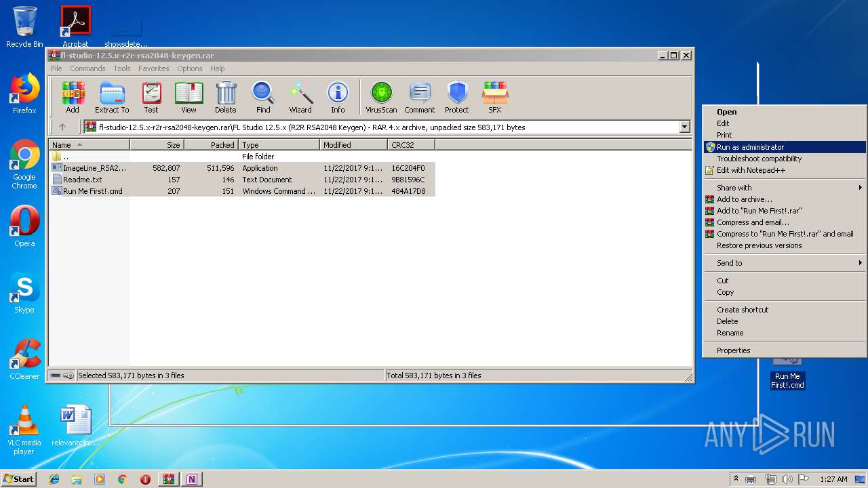Choose Create shortcut
This screenshot has height=488, width=868.
coord(785,310)
